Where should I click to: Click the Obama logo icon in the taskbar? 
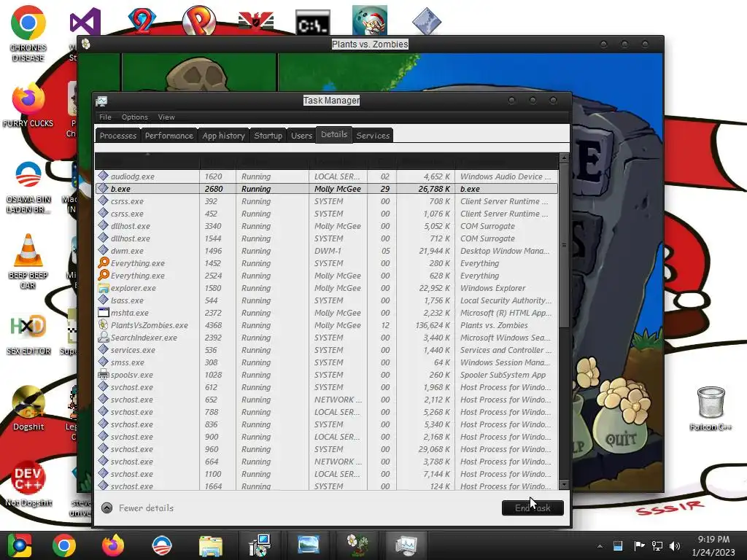click(161, 545)
